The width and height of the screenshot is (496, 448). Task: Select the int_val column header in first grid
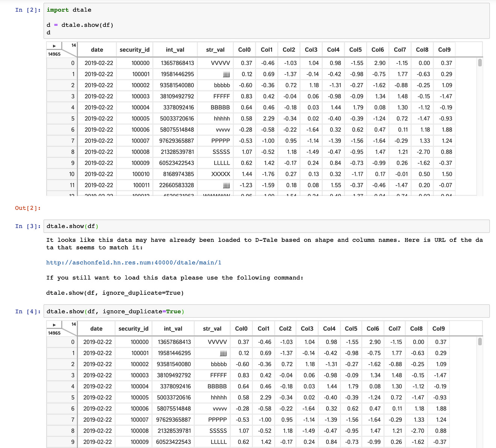click(x=175, y=49)
